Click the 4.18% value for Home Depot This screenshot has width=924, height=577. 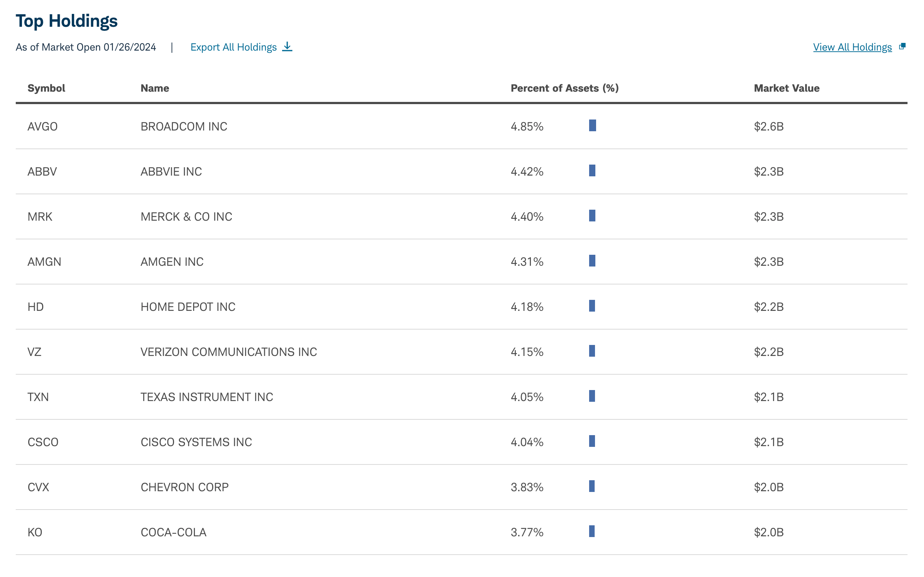[x=527, y=307]
